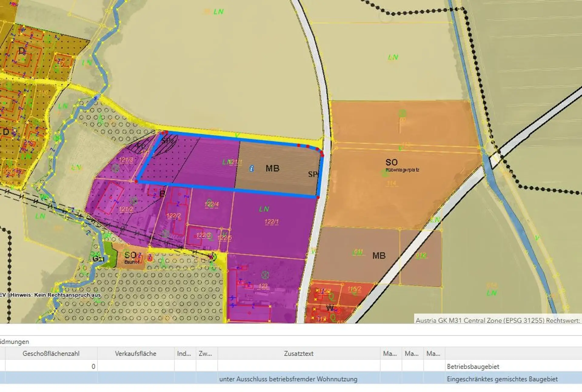Sort by the Verkaufsfläche column header
The image size is (582, 392).
[135, 353]
